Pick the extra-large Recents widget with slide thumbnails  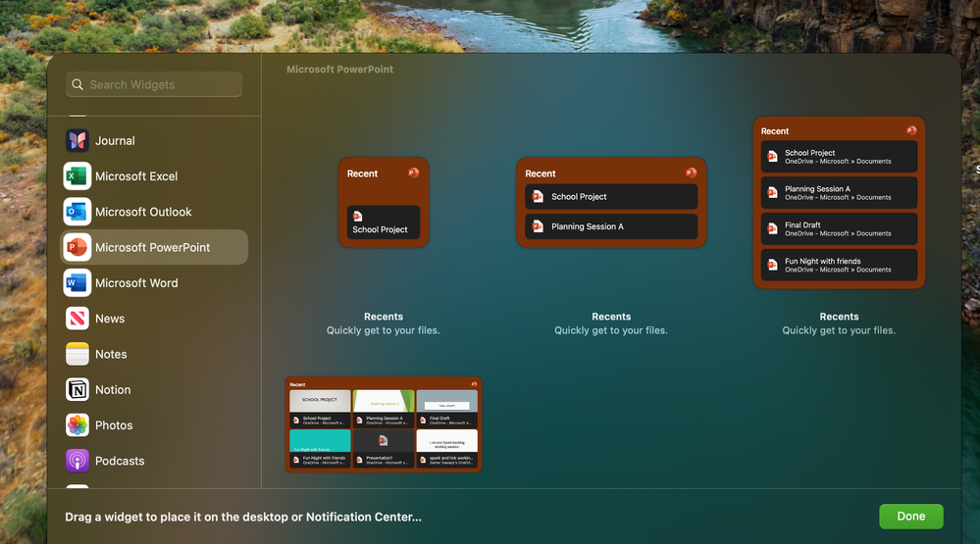[x=384, y=424]
